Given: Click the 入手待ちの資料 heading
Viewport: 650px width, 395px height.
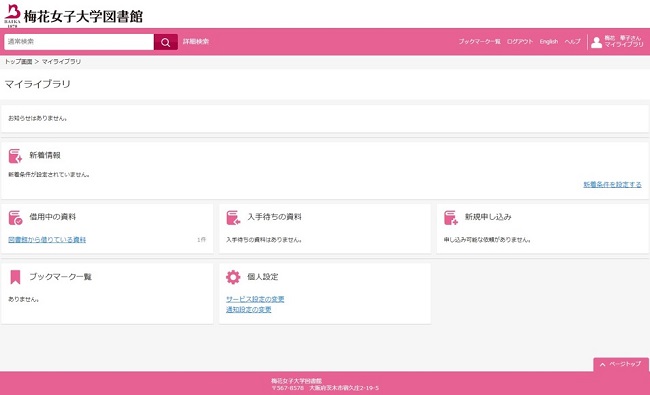Looking at the screenshot, I should coord(274,217).
